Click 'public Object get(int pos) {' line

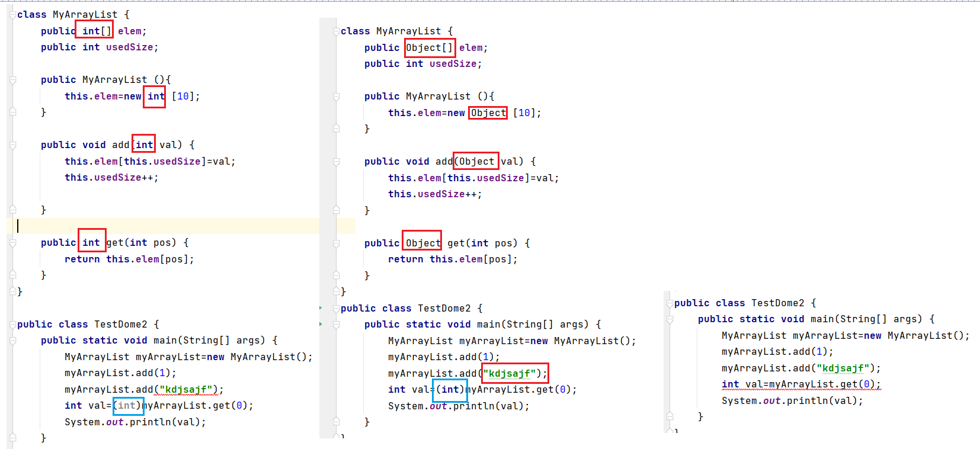[x=447, y=243]
